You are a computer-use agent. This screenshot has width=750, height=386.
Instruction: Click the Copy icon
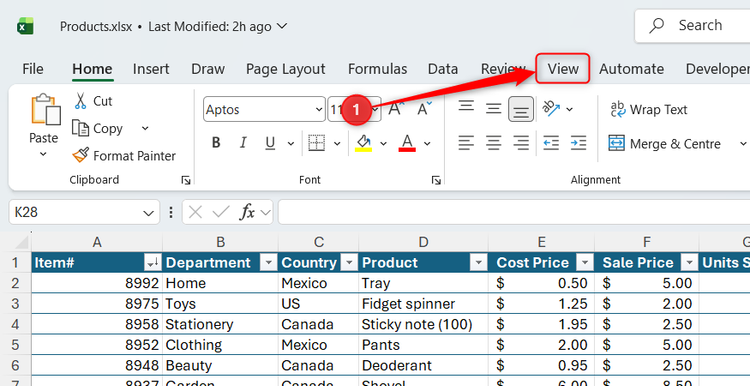pyautogui.click(x=80, y=128)
